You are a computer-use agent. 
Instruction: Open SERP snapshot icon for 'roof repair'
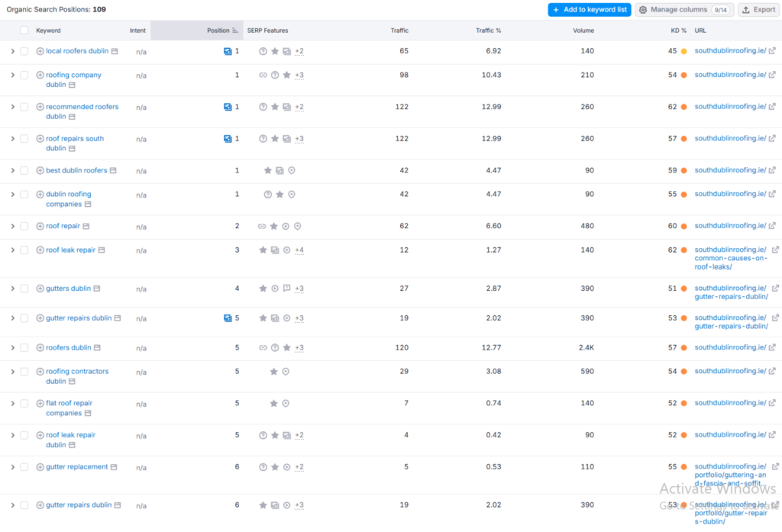(86, 227)
